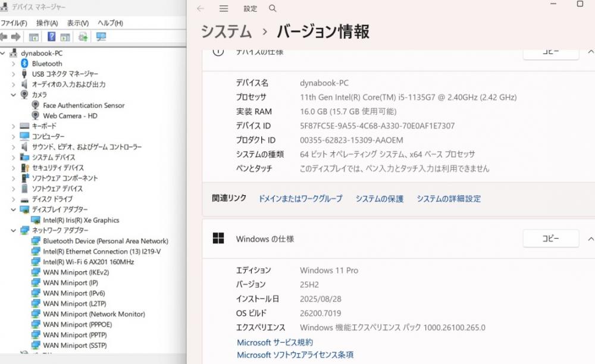Select WAN Miniport (SSTP)

tap(75, 346)
